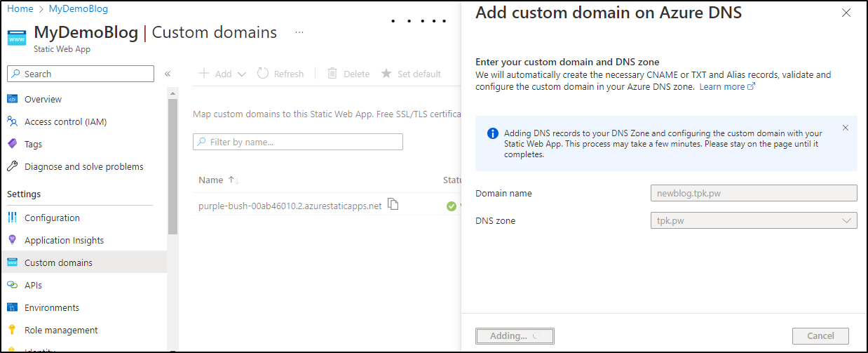Click the Refresh toolbar button
Image resolution: width=868 pixels, height=353 pixels.
280,74
